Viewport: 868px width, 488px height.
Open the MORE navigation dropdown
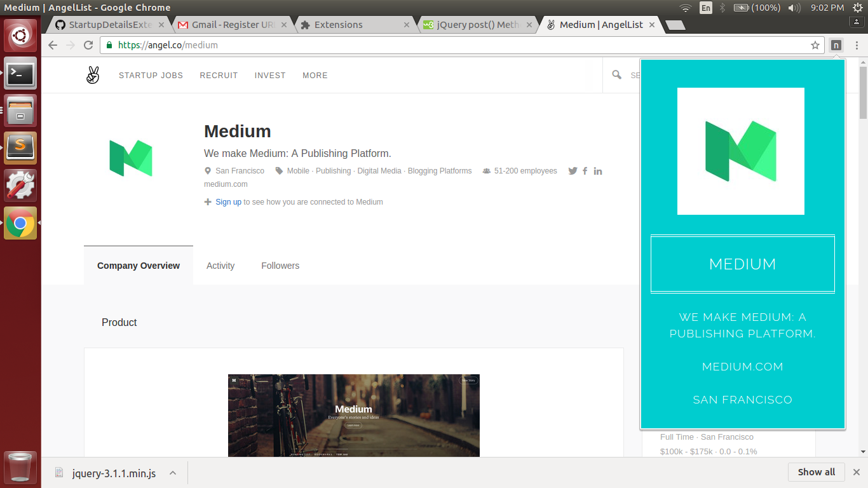click(315, 75)
